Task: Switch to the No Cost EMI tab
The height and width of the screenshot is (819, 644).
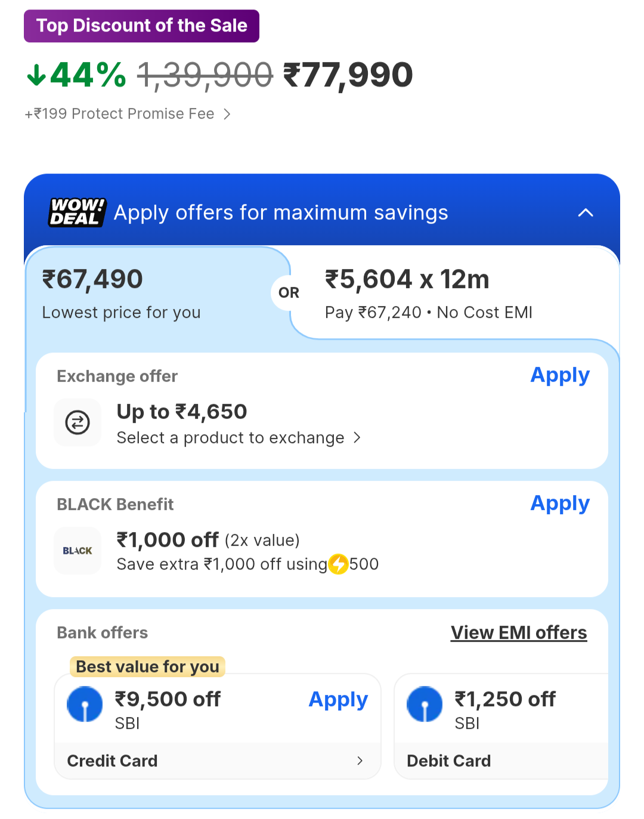Action: (453, 294)
